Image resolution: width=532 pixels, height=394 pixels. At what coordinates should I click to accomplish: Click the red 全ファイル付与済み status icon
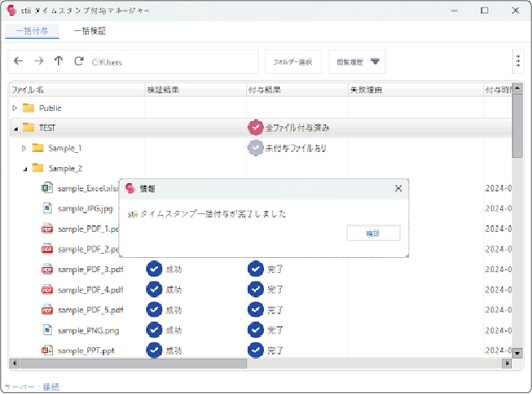[x=255, y=128]
